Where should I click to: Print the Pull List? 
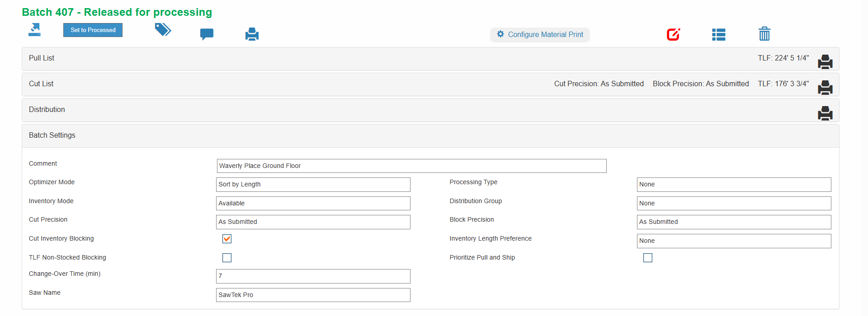[825, 61]
